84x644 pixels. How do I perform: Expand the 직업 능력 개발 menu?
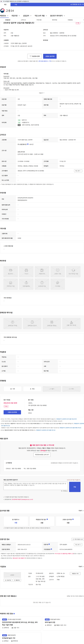41,16
